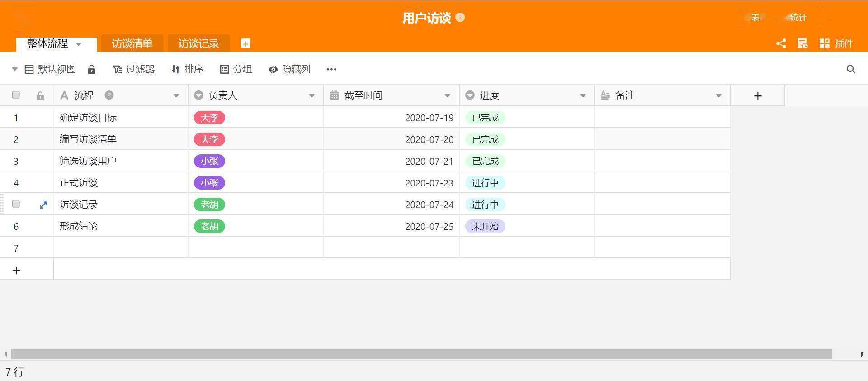Open the share icon in orange header

coord(781,43)
